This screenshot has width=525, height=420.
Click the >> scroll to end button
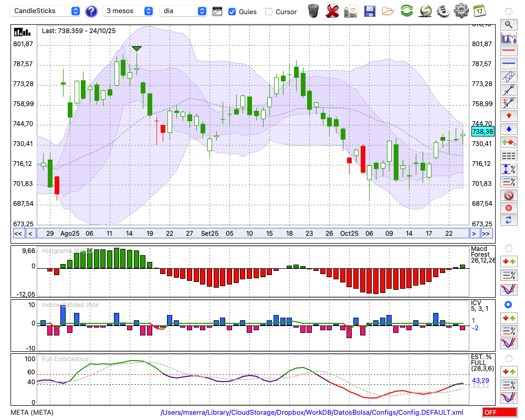(486, 234)
